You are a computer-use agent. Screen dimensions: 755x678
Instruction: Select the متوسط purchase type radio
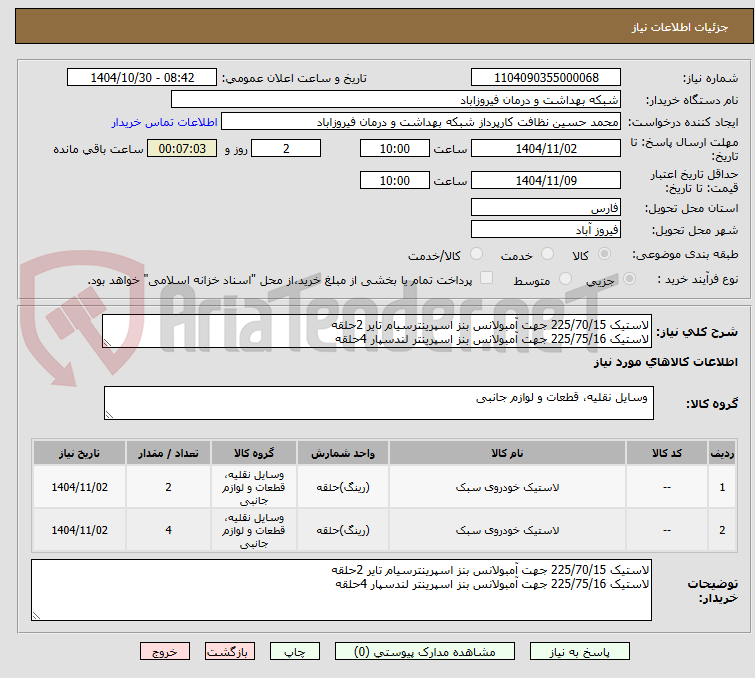pyautogui.click(x=565, y=279)
